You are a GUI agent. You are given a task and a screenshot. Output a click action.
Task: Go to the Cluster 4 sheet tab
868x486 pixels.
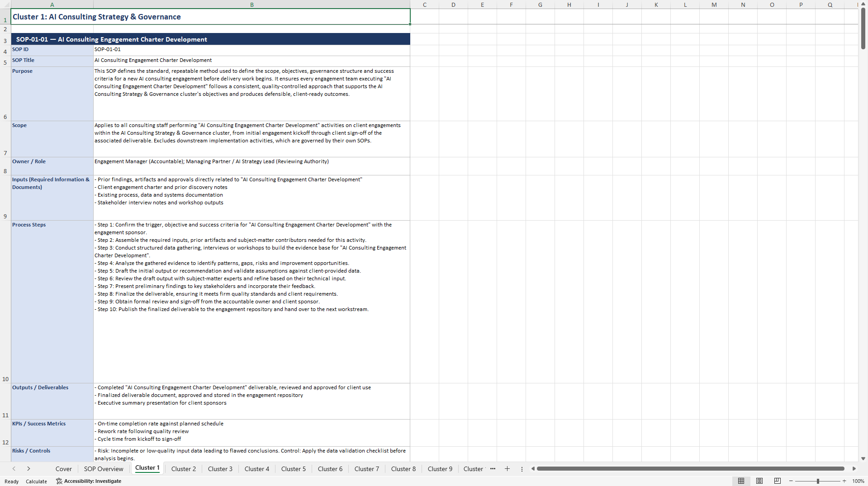tap(257, 469)
